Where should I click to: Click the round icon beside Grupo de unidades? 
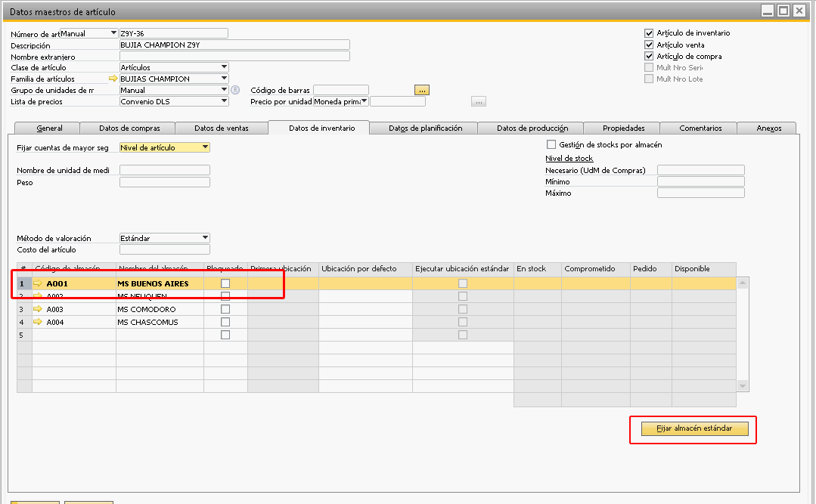235,90
